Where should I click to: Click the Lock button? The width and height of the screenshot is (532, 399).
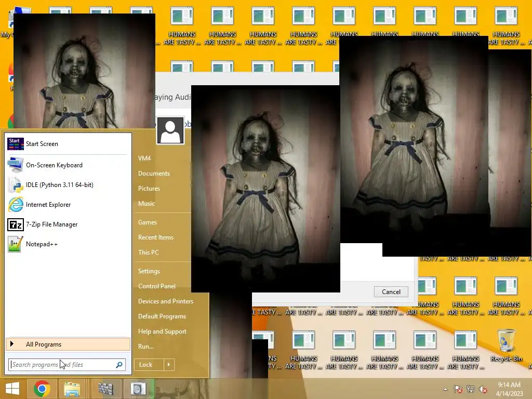pyautogui.click(x=149, y=365)
